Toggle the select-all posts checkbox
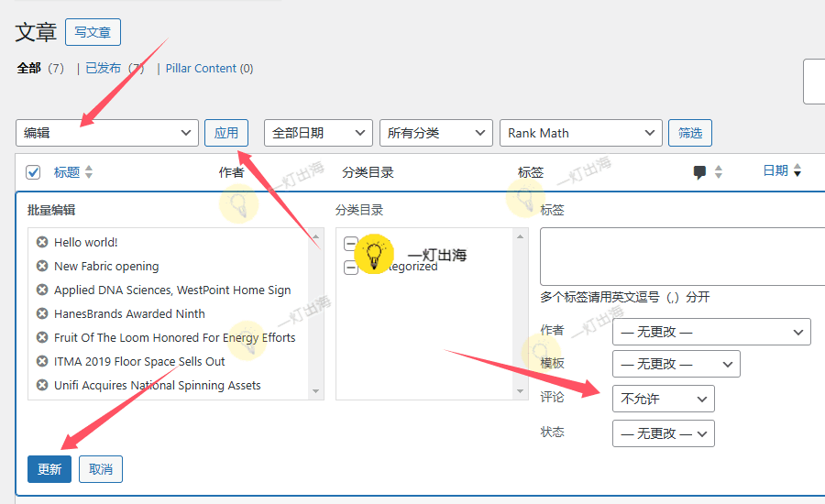 point(33,172)
